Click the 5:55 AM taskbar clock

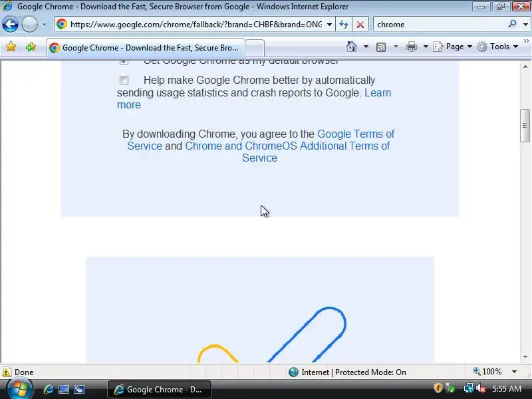click(507, 388)
